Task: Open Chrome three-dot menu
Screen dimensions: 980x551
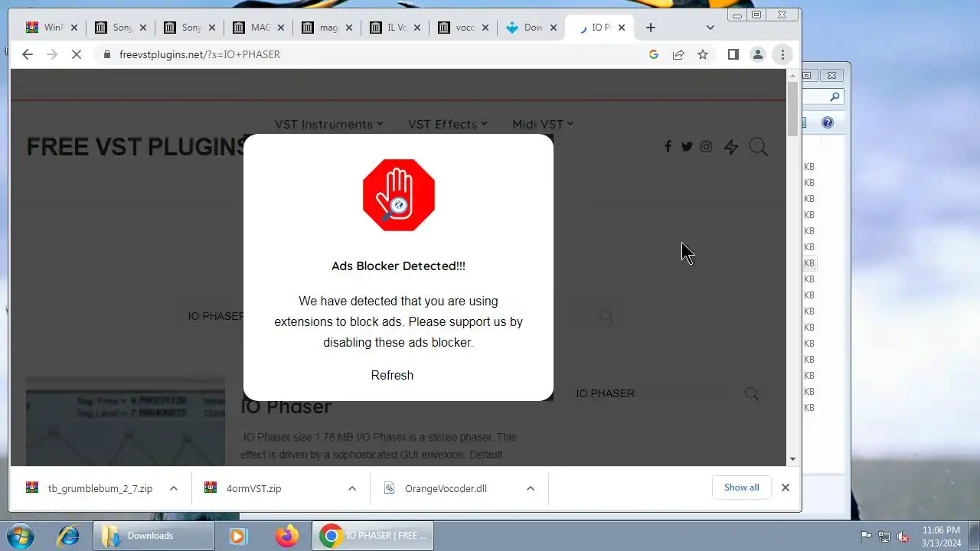Action: coord(782,54)
